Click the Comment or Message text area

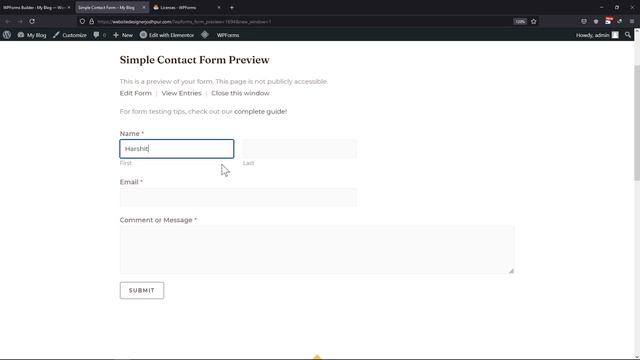(x=317, y=249)
